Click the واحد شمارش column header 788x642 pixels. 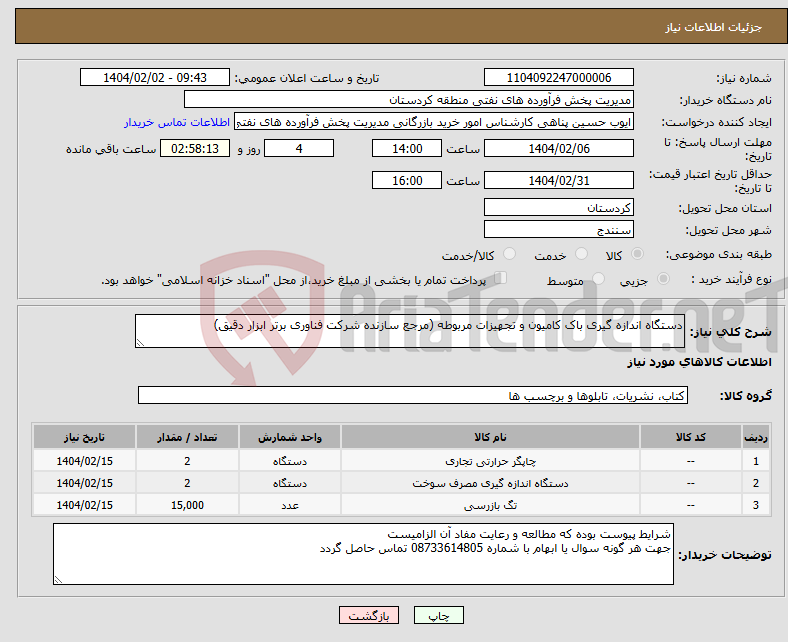coord(290,437)
